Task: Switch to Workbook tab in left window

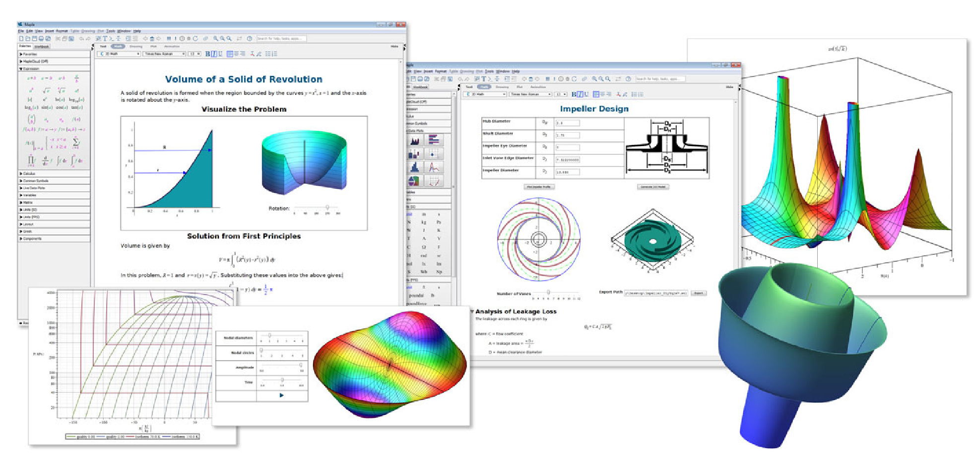Action: (x=42, y=47)
